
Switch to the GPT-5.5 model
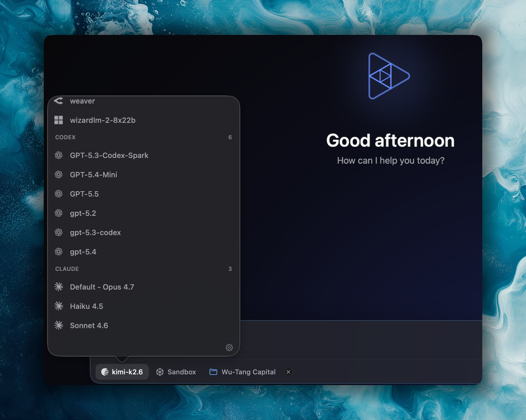pos(144,194)
